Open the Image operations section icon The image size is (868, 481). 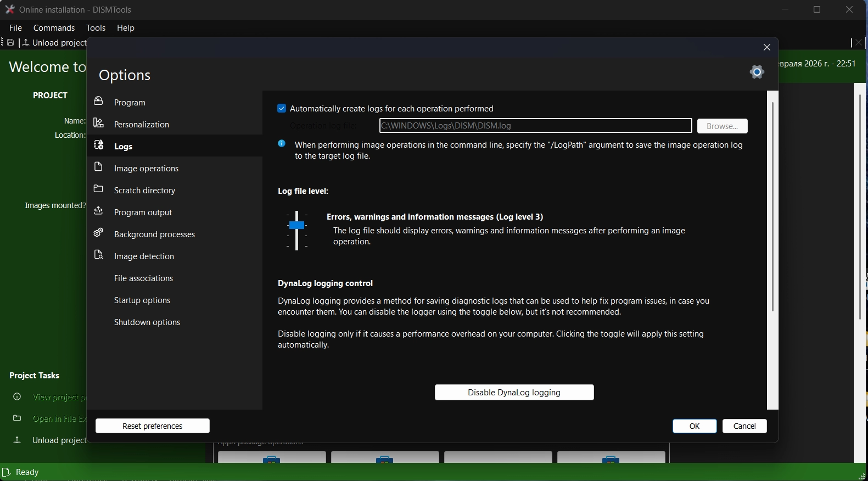click(x=99, y=167)
